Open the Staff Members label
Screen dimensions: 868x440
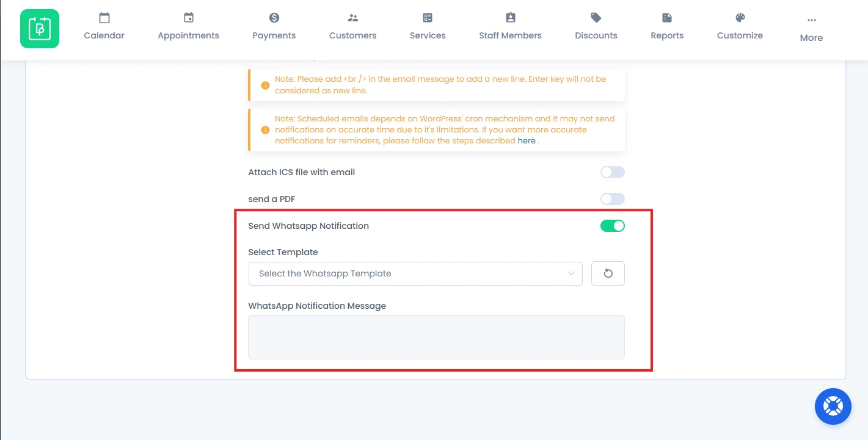[511, 35]
